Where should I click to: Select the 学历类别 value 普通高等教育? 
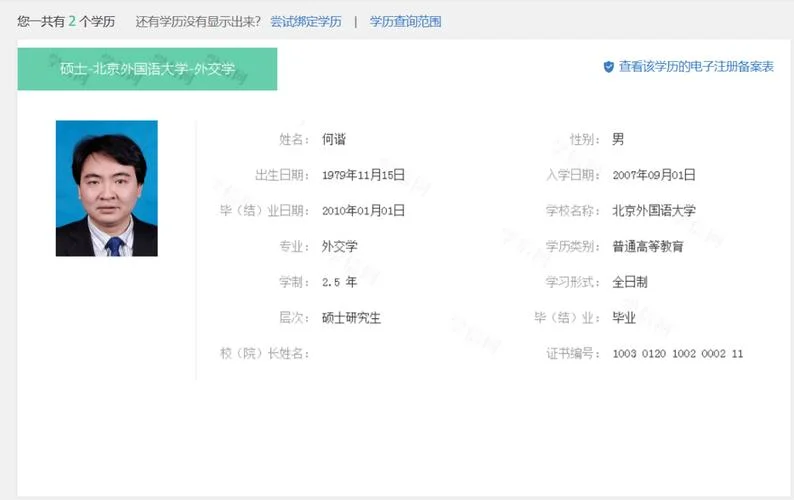coord(648,247)
